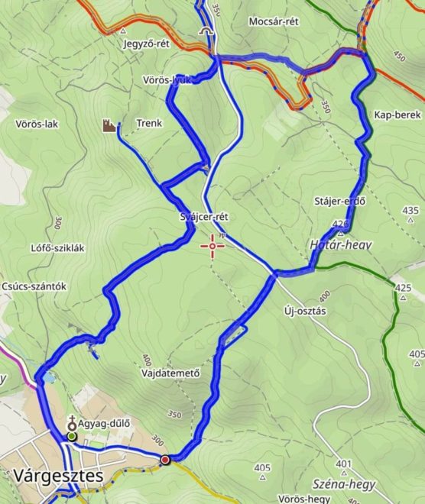
Task: Click the 405 peak triangle near Vörös-hegy
Action: [262, 477]
